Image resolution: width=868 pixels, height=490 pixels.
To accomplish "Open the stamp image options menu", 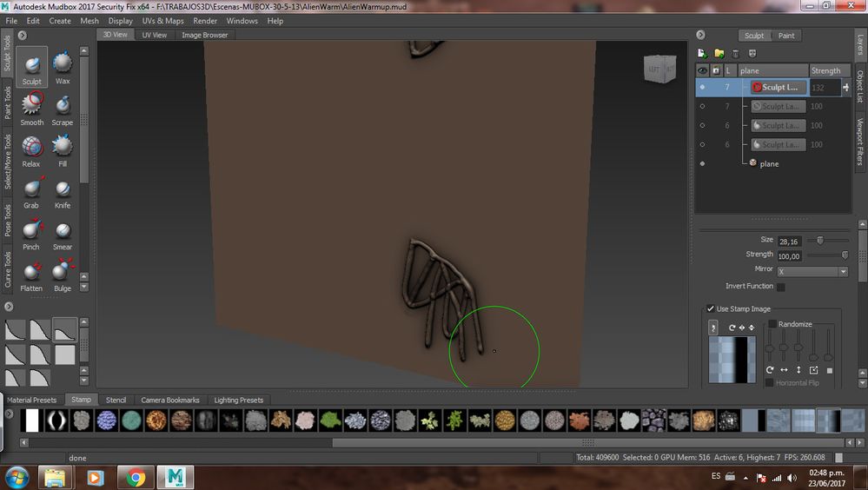I will (x=713, y=328).
